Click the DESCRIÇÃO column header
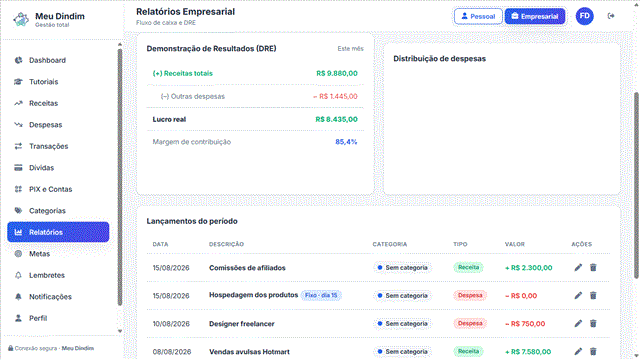 click(x=226, y=244)
